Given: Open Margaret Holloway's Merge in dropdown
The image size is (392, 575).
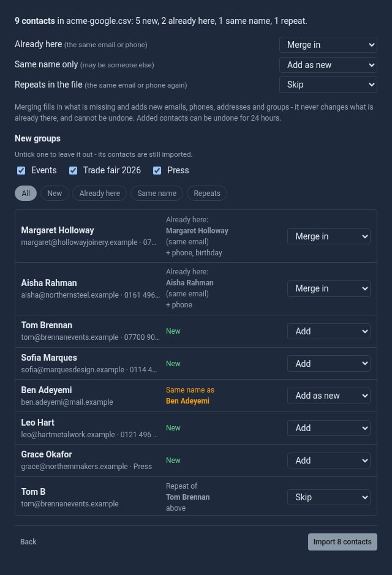Looking at the screenshot, I should tap(328, 236).
